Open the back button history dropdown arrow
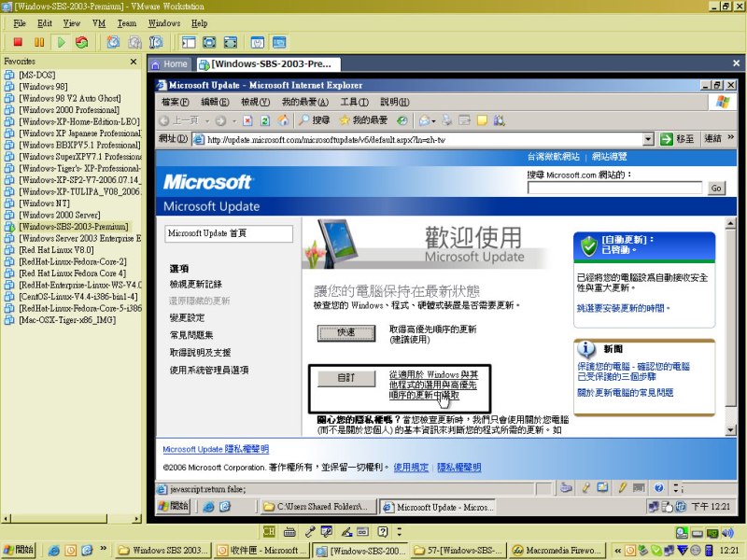This screenshot has width=747, height=560. [x=207, y=121]
